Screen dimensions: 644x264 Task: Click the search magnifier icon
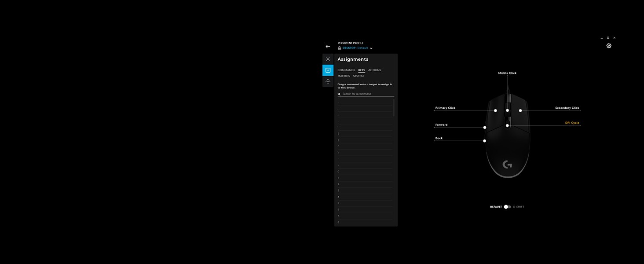[x=339, y=94]
